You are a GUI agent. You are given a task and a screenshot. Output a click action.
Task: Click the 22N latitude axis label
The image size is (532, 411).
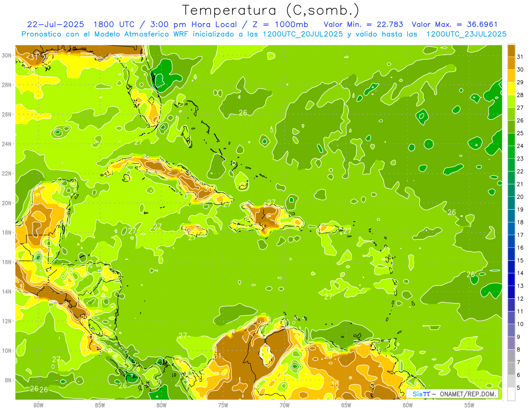[7, 173]
